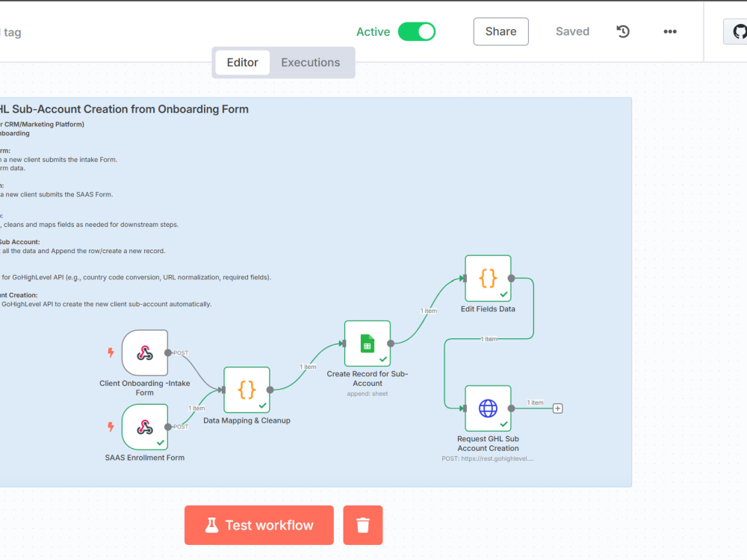The width and height of the screenshot is (747, 560).
Task: Click the '1 item' label before Edit Fields Data
Action: [429, 311]
